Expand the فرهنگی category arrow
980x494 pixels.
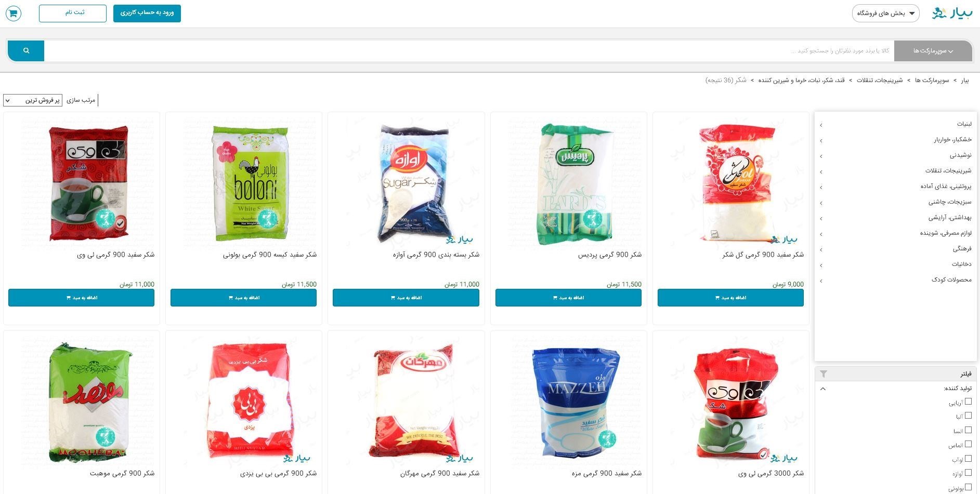click(x=821, y=250)
